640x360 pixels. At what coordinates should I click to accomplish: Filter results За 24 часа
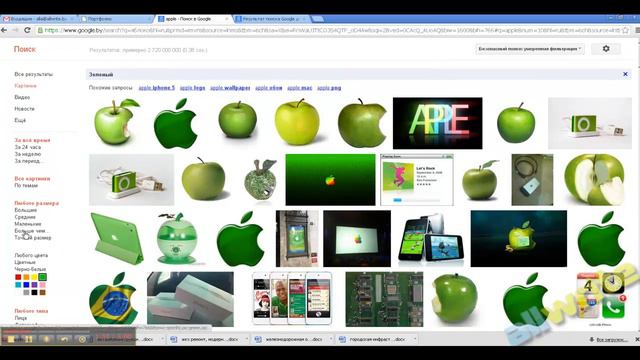tap(28, 147)
